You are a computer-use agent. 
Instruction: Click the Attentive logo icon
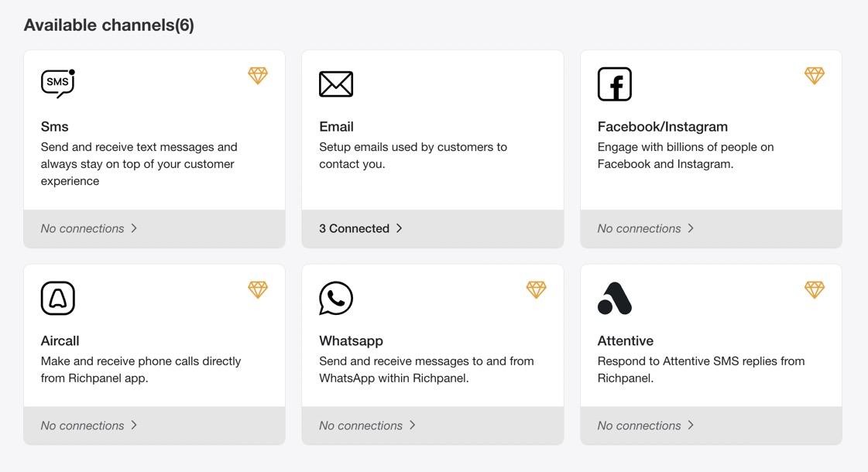(615, 298)
